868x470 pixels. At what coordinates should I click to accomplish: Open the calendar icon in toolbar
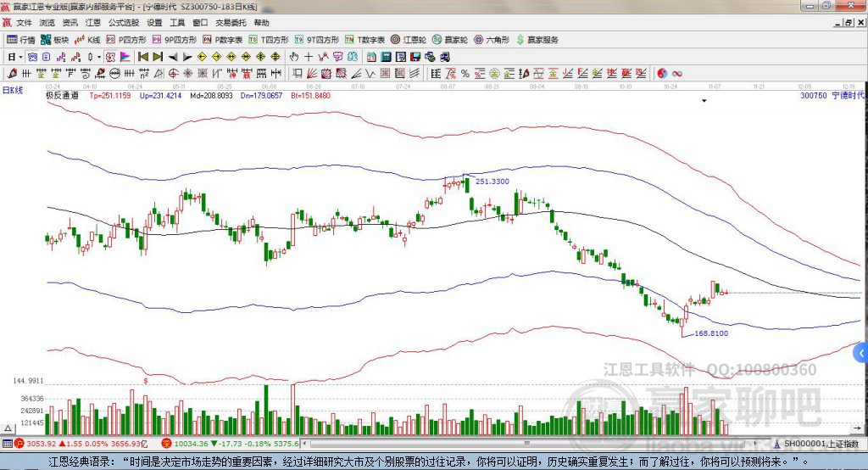click(371, 57)
